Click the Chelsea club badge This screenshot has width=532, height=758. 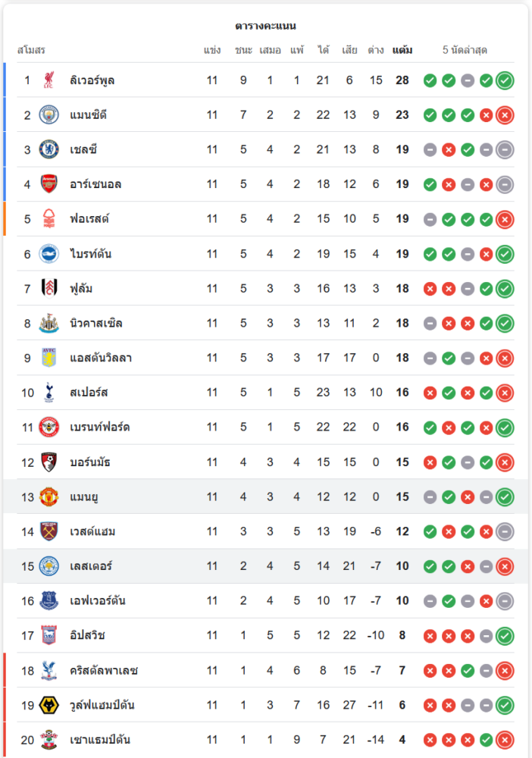pyautogui.click(x=49, y=149)
